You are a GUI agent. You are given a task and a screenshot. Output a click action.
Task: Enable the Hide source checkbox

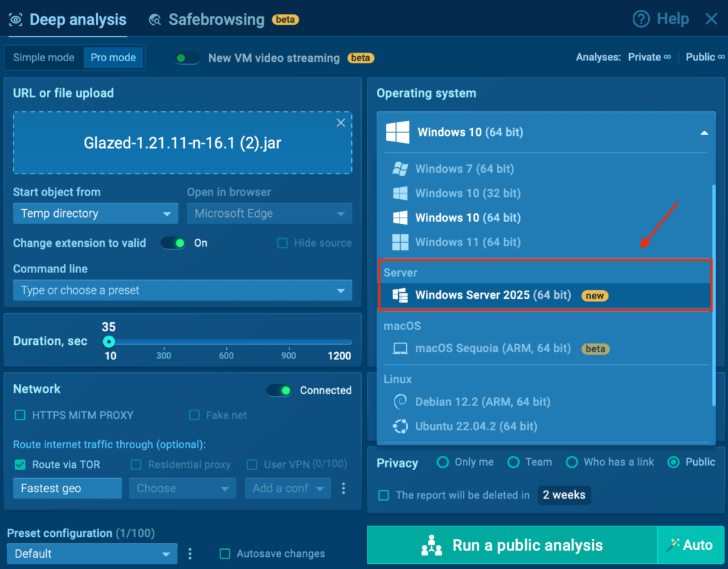click(x=282, y=243)
